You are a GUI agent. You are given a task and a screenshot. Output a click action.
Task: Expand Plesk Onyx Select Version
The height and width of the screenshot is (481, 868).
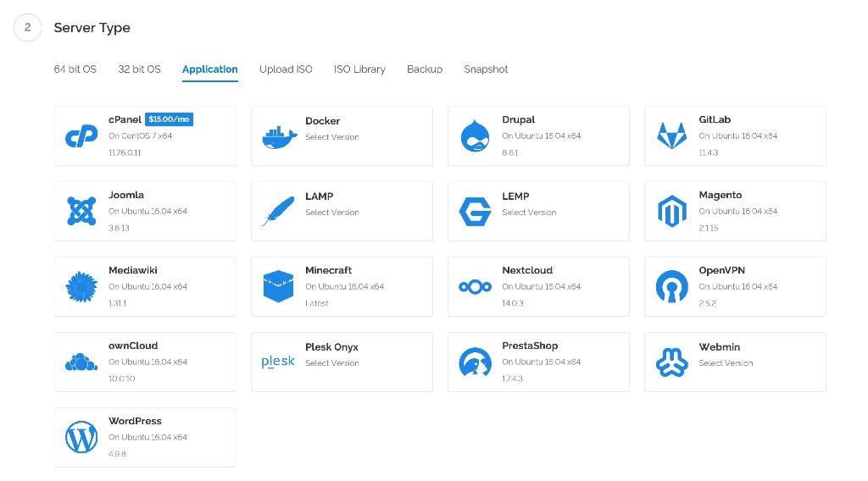click(332, 363)
